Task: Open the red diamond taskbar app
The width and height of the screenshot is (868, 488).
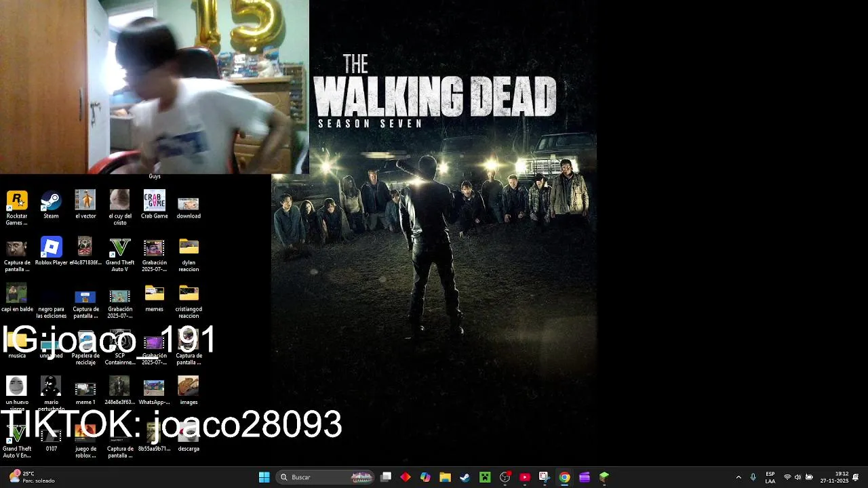Action: click(x=406, y=477)
